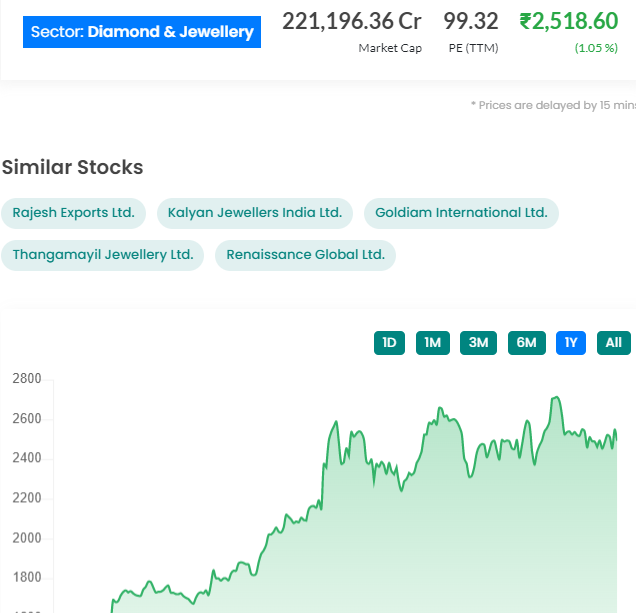Click the 99.32 PE (TTM) value
This screenshot has width=636, height=613.
coord(471,21)
